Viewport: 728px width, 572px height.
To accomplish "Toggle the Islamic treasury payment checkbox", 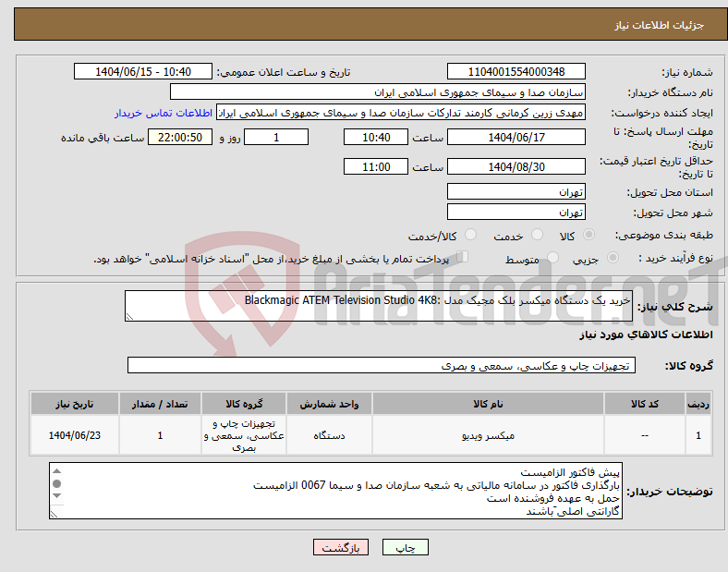I will click(x=463, y=256).
